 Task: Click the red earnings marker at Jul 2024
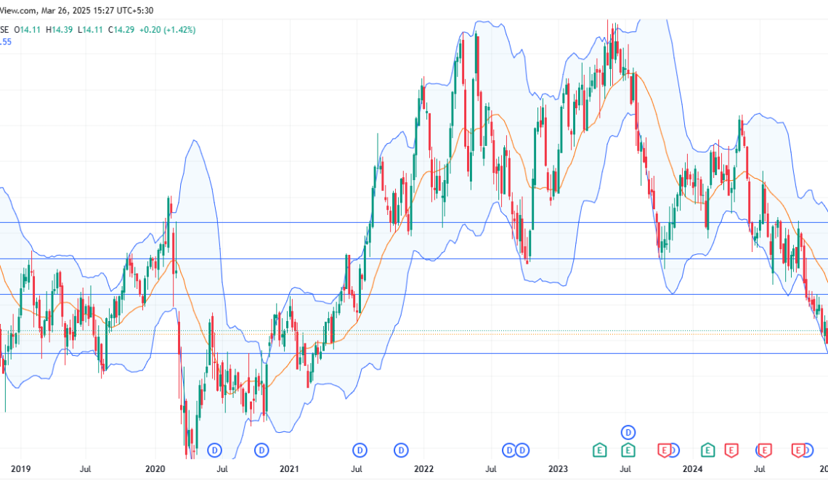tap(764, 450)
